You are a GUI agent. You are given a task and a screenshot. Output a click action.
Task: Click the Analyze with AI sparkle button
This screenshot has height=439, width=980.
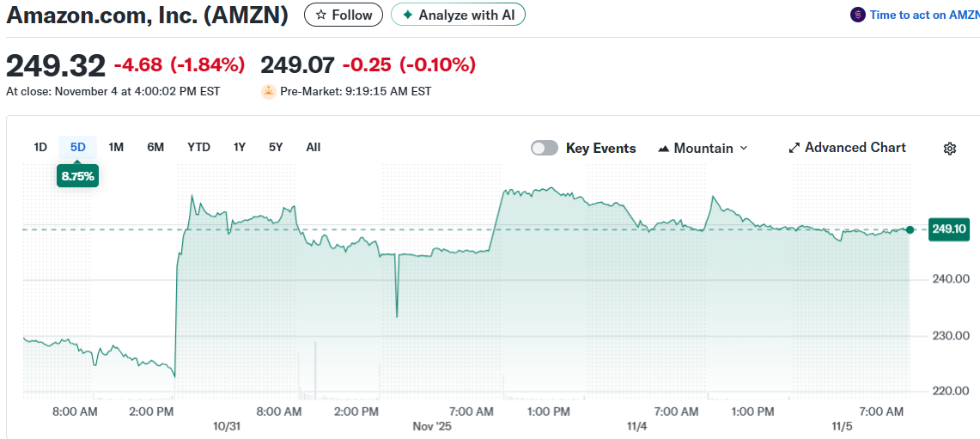click(x=458, y=15)
